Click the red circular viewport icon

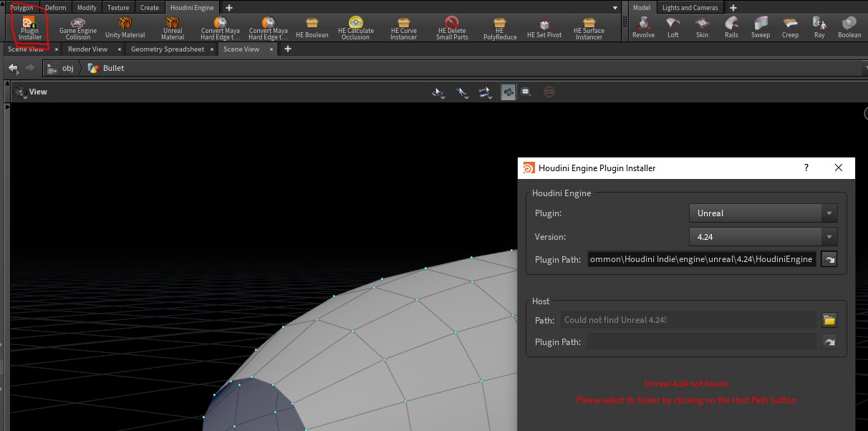(549, 92)
